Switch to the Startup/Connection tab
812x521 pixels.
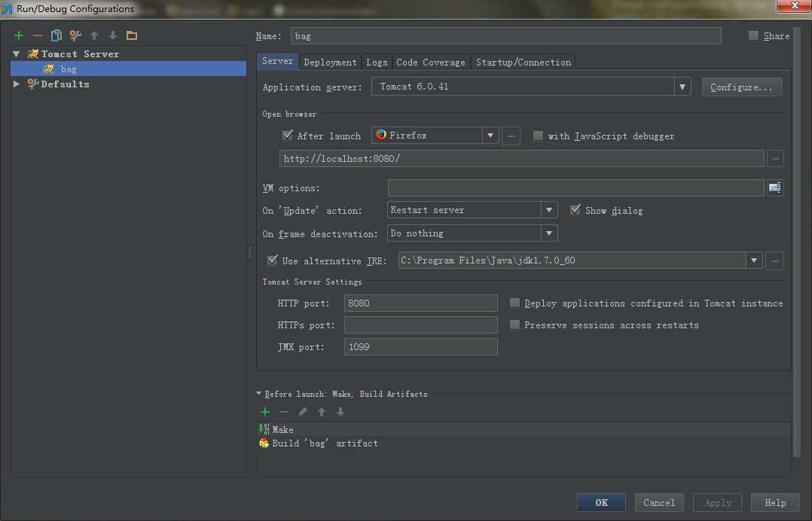coord(524,62)
